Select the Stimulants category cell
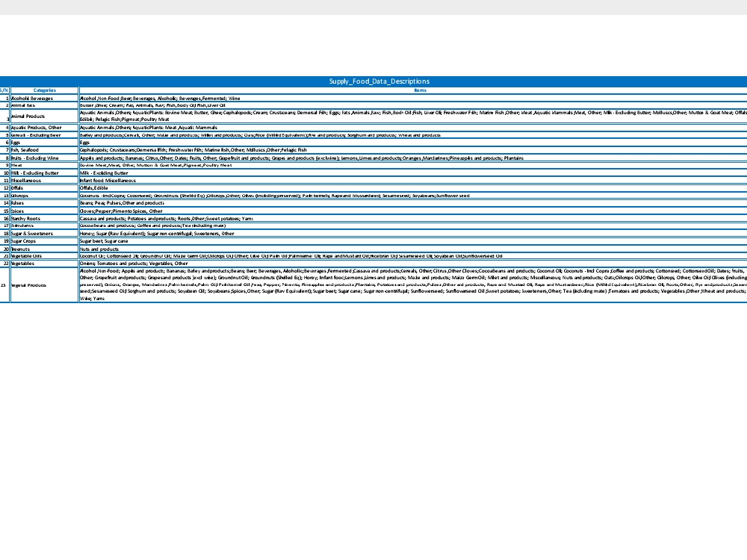Screen dimensions: 747x560 tap(44, 225)
